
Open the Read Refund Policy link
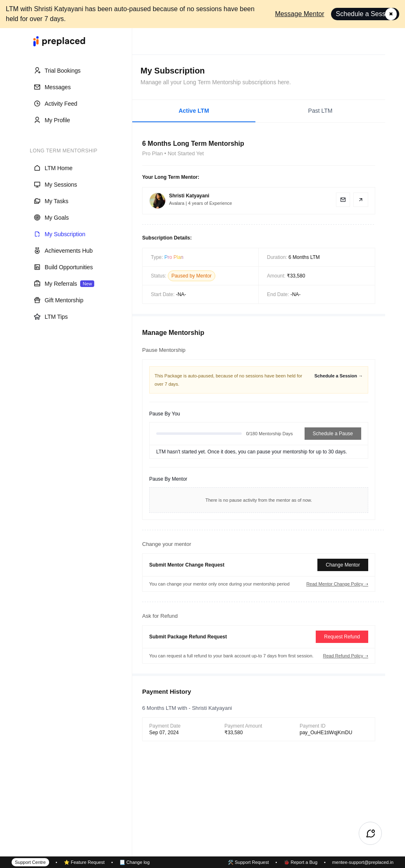[x=345, y=656]
